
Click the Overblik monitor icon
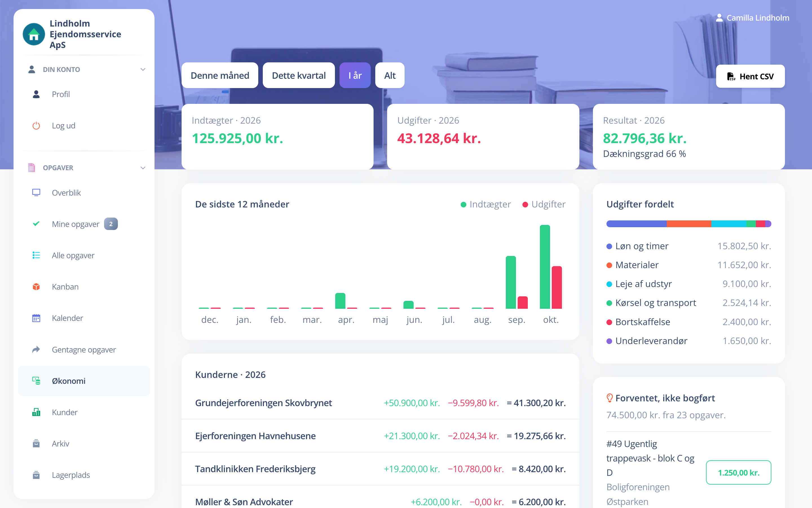point(36,192)
